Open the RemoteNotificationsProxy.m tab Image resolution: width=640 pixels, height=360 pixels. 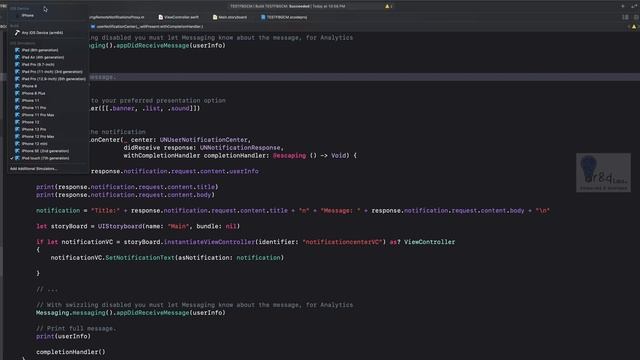pyautogui.click(x=117, y=17)
